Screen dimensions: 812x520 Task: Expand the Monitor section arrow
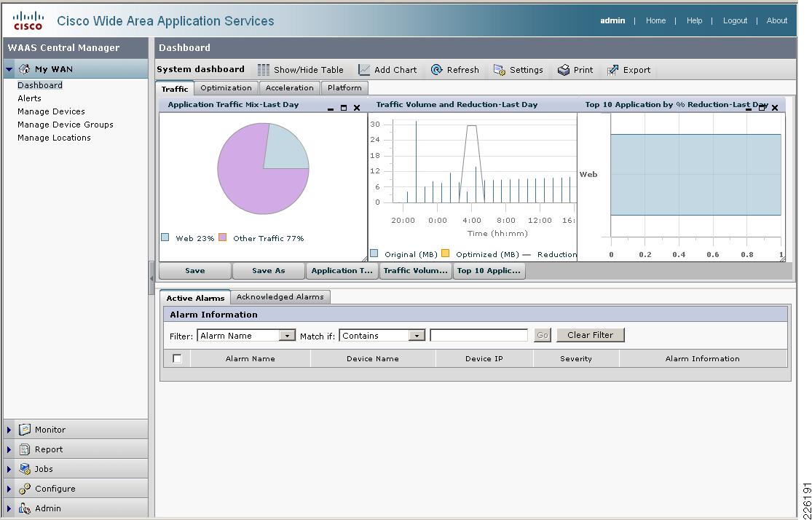(9, 430)
